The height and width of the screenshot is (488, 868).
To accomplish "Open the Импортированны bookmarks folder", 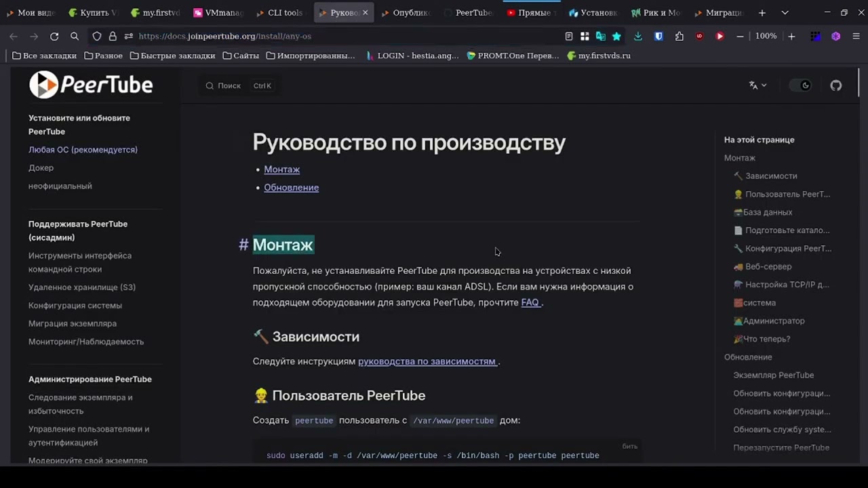I will 311,56.
